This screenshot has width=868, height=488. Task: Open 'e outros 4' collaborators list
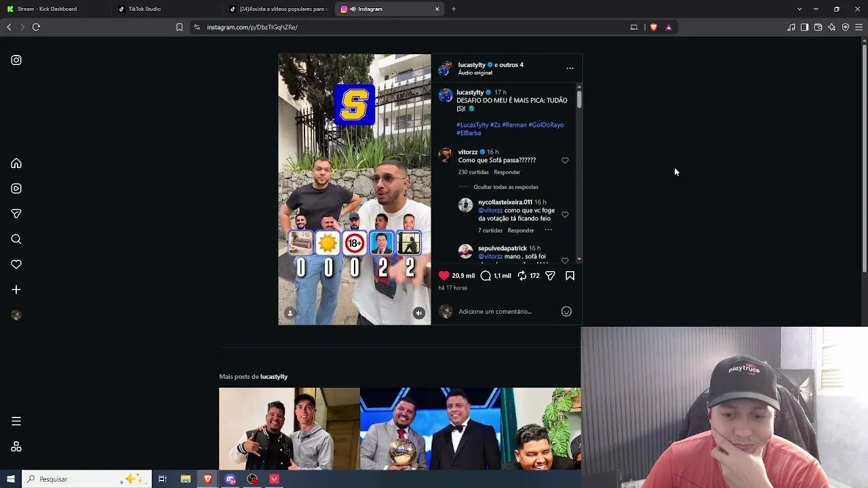[509, 65]
